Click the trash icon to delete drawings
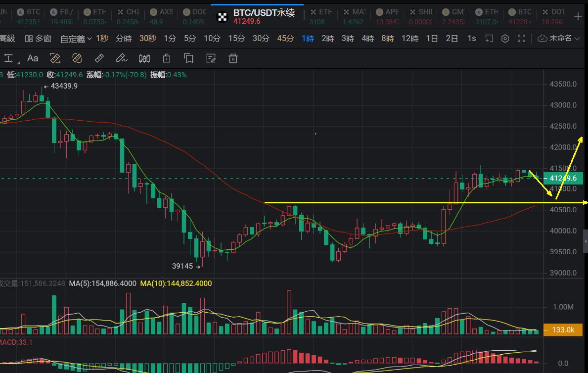 pyautogui.click(x=233, y=58)
